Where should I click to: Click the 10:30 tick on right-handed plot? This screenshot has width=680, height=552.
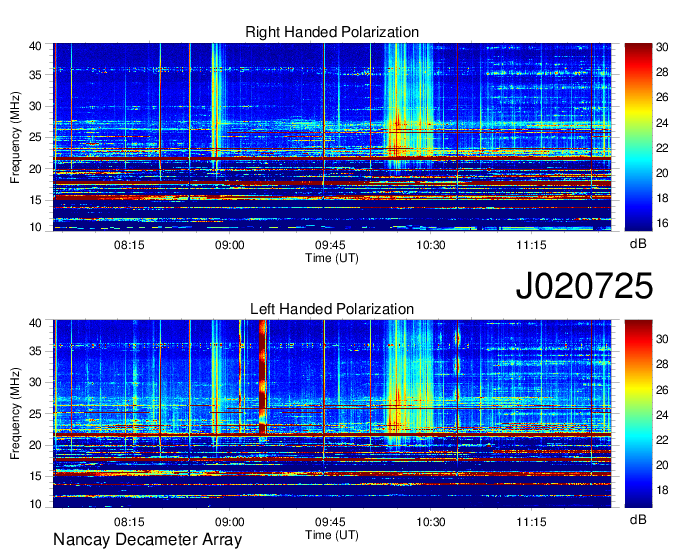(x=431, y=245)
